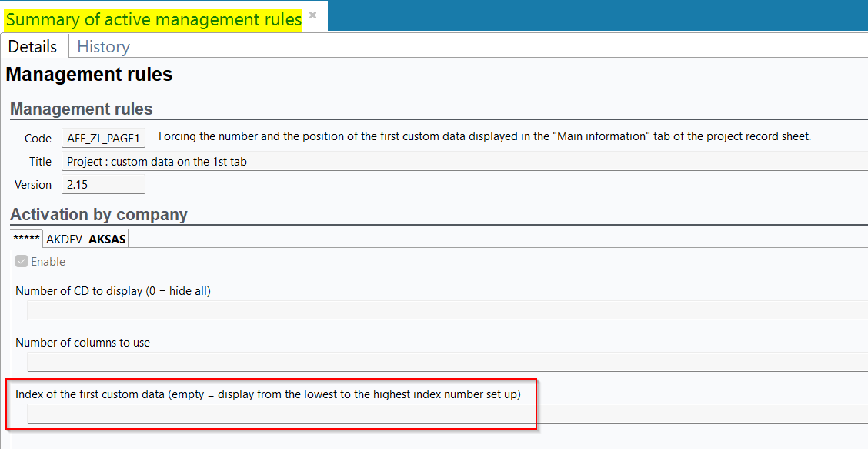The width and height of the screenshot is (868, 449).
Task: Click the gray Management rules section header
Action: point(82,109)
